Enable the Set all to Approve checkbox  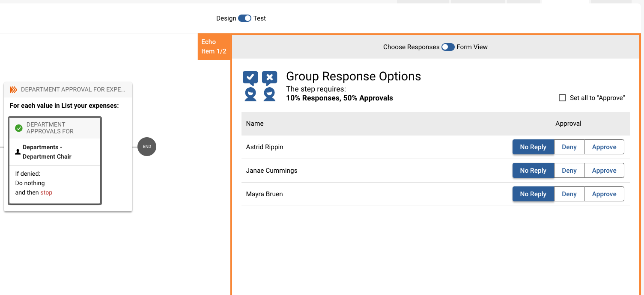(562, 97)
